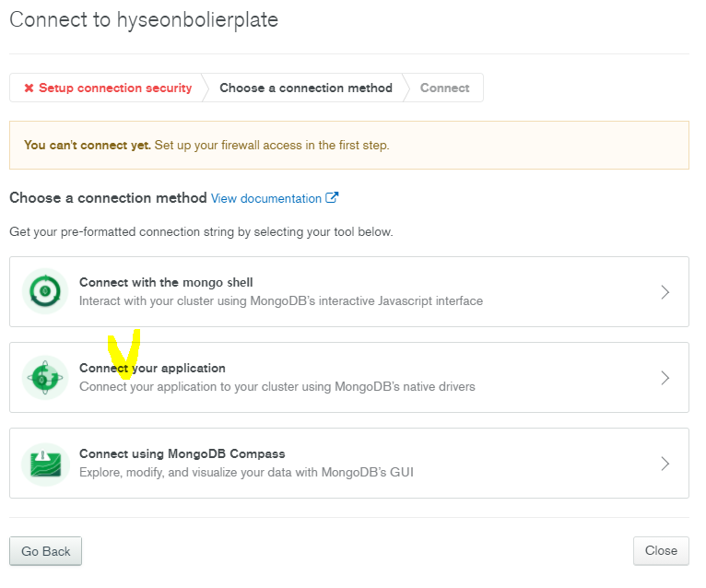Click the Connect your application globe icon
Viewport: 706px width, 588px height.
click(x=45, y=377)
